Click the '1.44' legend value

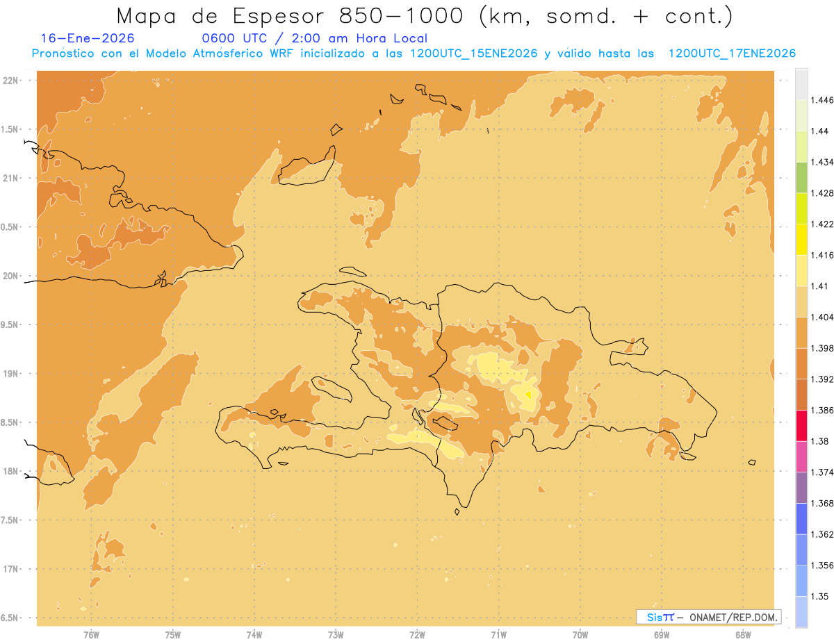[x=820, y=131]
